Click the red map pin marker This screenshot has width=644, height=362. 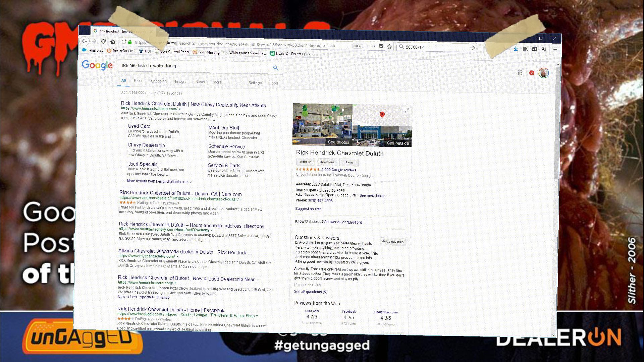tap(382, 115)
